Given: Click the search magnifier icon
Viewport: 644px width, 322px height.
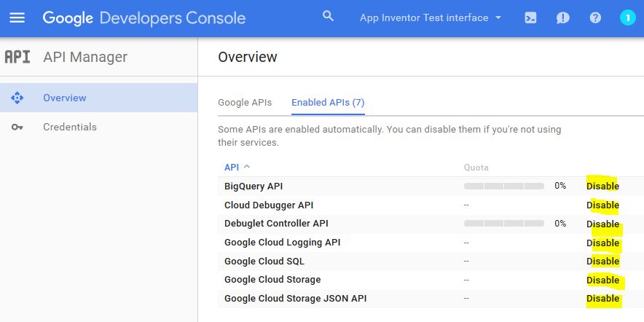Looking at the screenshot, I should (328, 17).
